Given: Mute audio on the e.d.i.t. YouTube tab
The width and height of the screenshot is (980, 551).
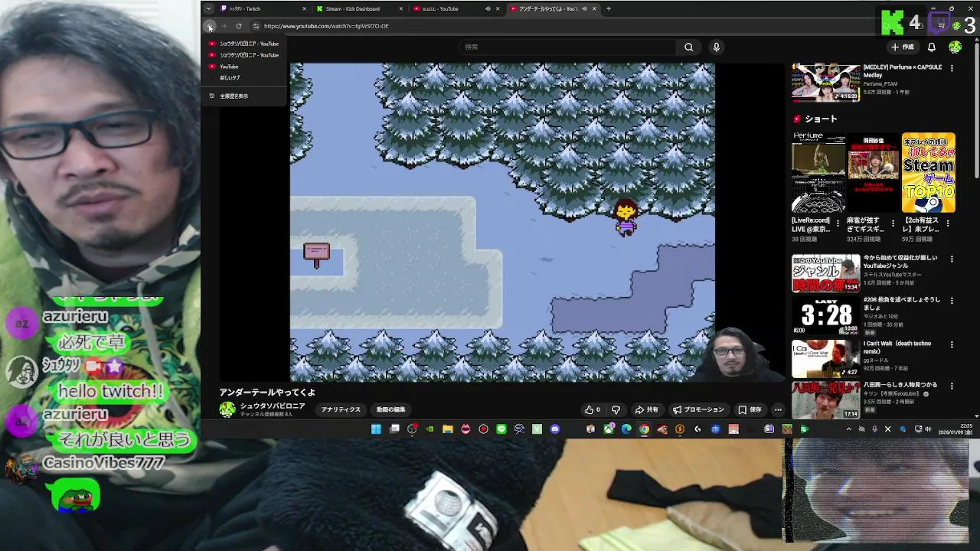Looking at the screenshot, I should (x=488, y=8).
